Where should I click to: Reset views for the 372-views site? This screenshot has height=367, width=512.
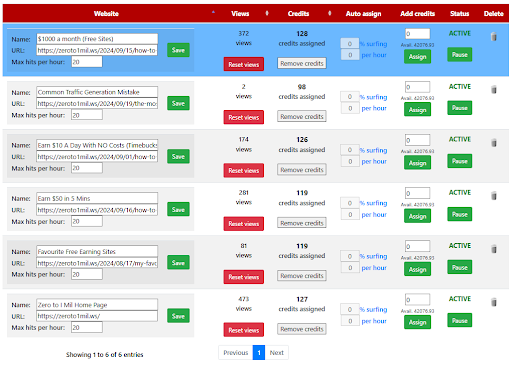(244, 64)
